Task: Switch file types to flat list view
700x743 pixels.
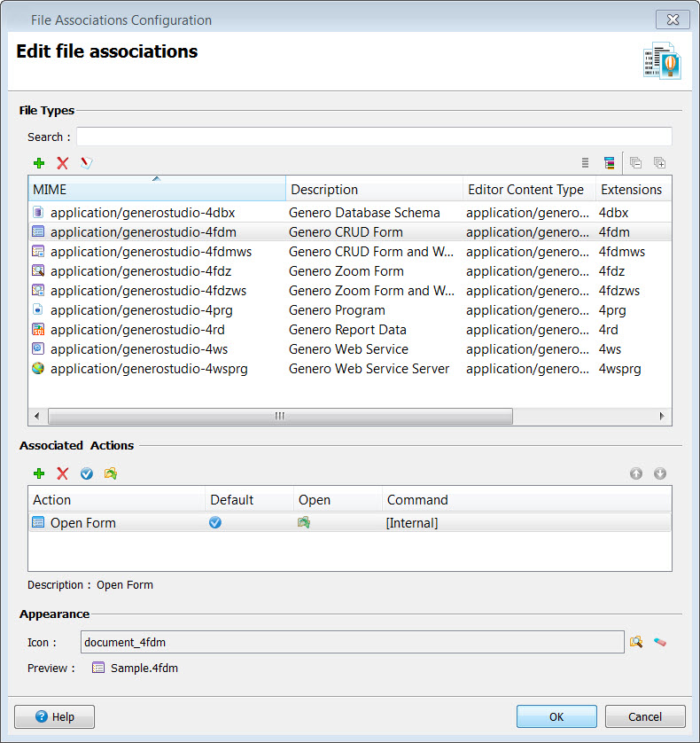Action: coord(586,163)
